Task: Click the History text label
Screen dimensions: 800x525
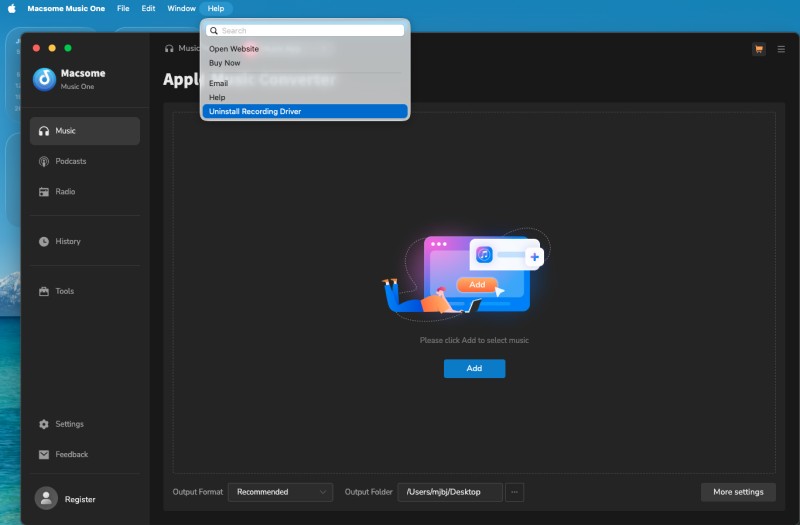Action: [x=68, y=241]
